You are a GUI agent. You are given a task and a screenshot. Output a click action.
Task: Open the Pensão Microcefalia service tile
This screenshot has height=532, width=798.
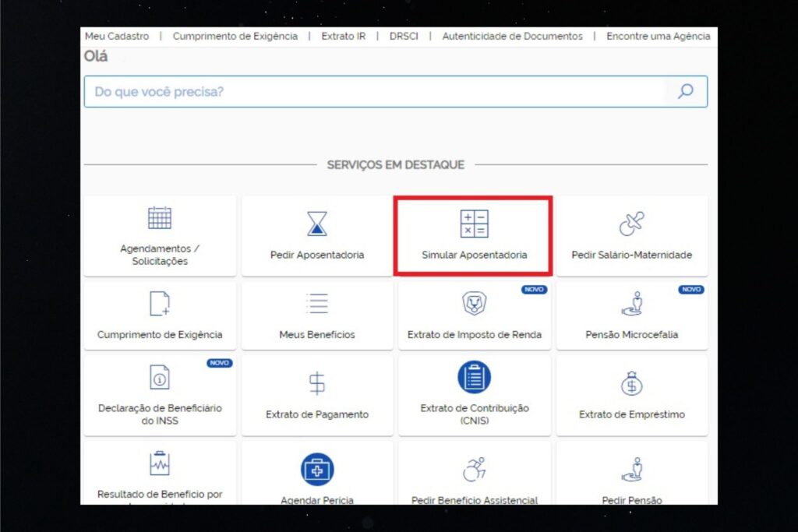click(x=632, y=303)
